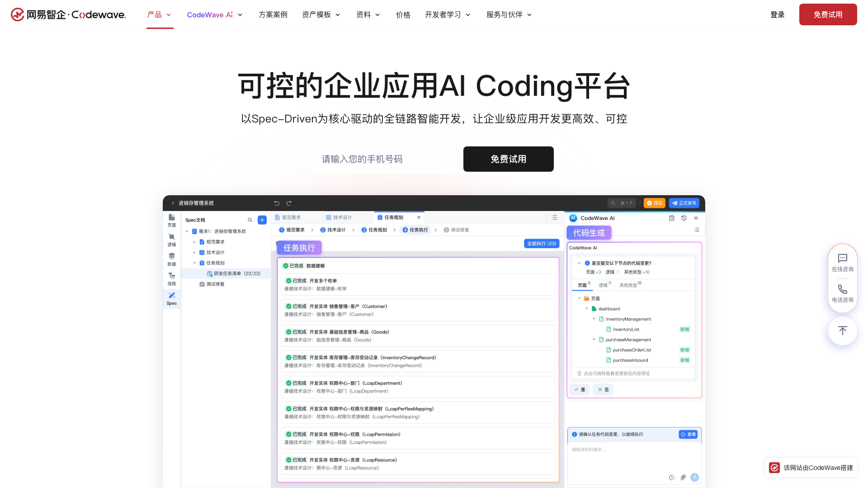Screen dimensions: 868x488
Task: Select the 测试修复 step 5
Action: click(457, 230)
